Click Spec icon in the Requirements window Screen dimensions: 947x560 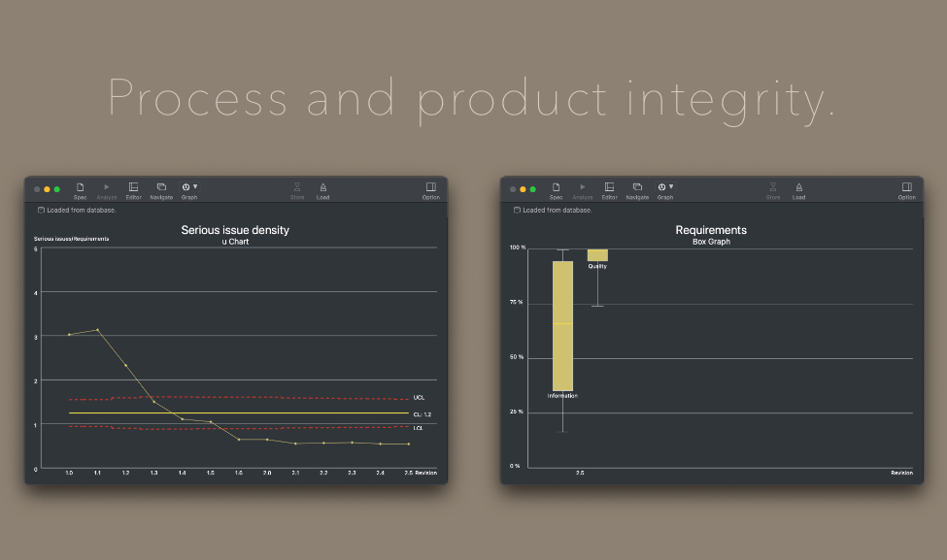556,187
